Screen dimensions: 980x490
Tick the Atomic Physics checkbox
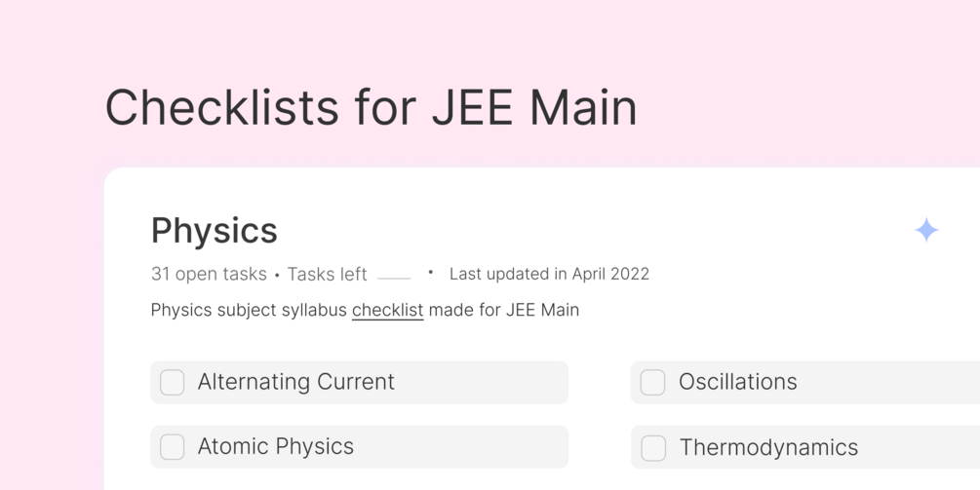click(x=173, y=447)
